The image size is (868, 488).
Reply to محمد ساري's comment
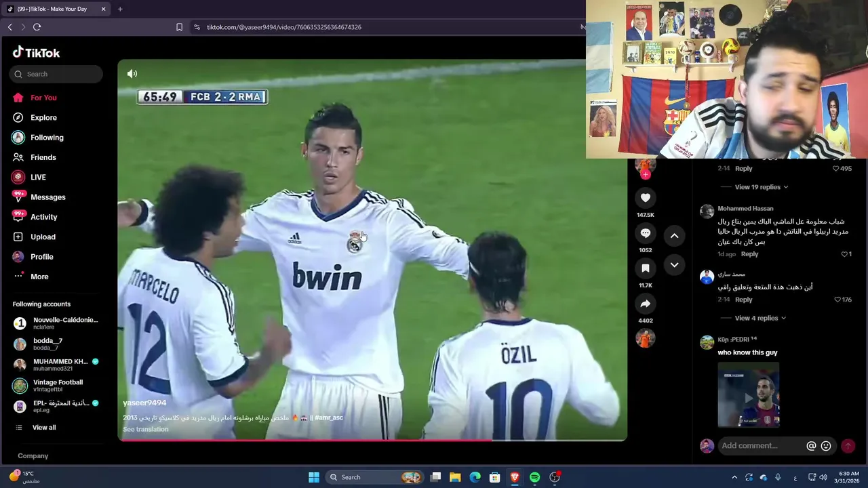click(x=744, y=300)
